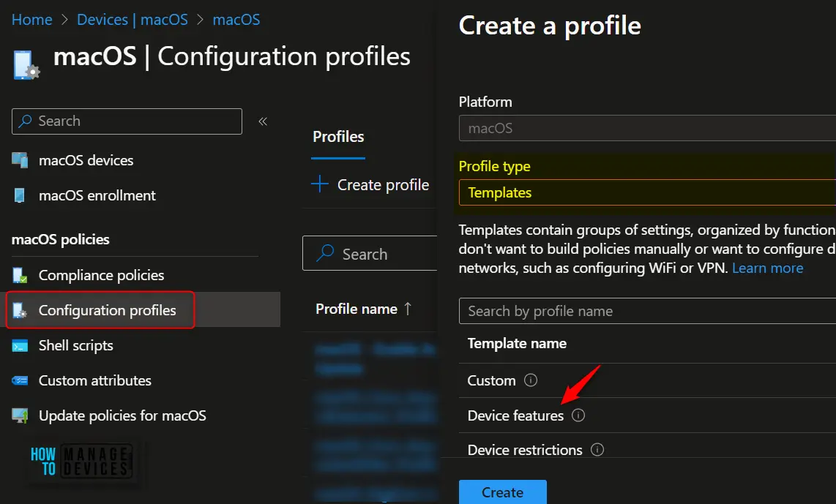Open the Profile type Templates dropdown
This screenshot has width=836, height=504.
[x=647, y=192]
